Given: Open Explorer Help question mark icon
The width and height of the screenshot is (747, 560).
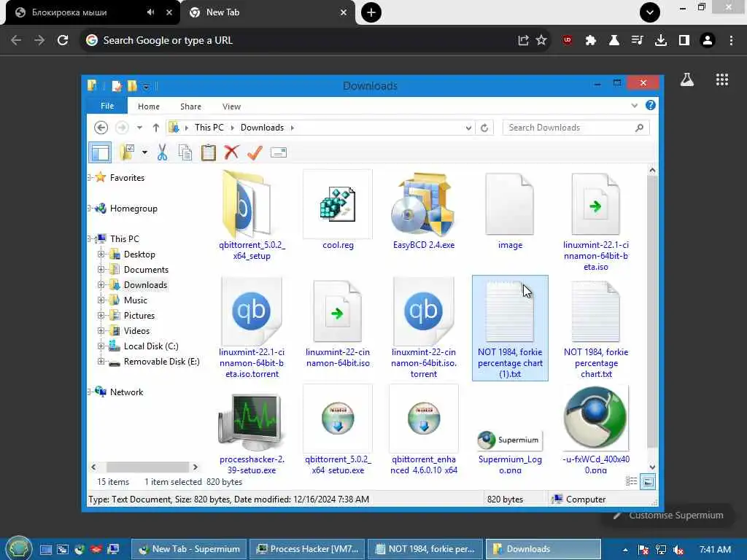Looking at the screenshot, I should coord(650,105).
